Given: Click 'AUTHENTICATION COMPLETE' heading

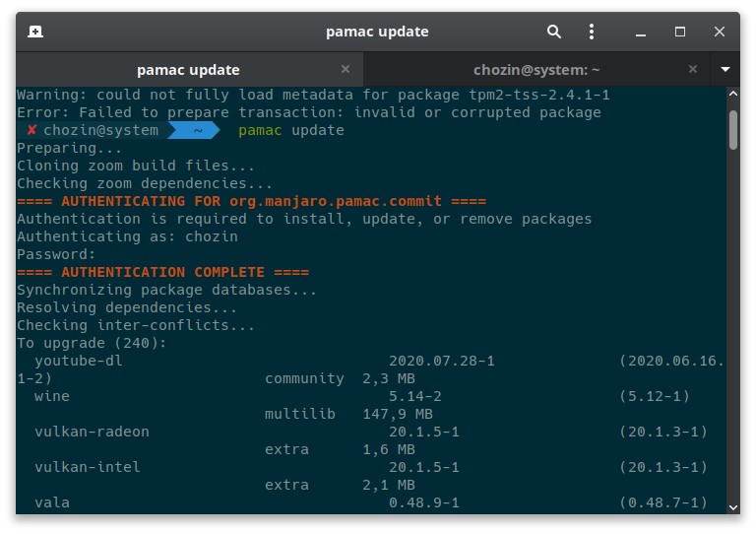Looking at the screenshot, I should (163, 272).
